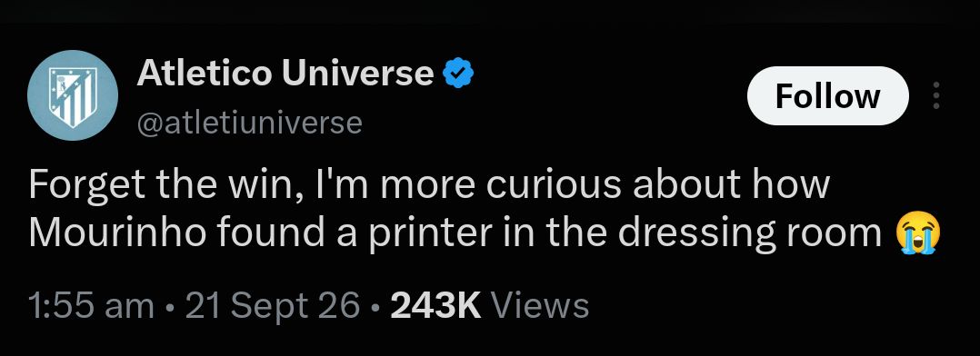Click the 1:55 am timestamp

click(x=91, y=306)
